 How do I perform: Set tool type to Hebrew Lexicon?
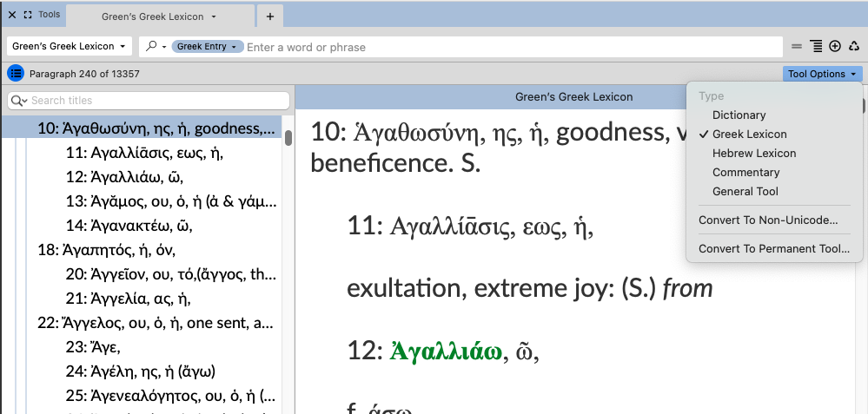pos(753,153)
